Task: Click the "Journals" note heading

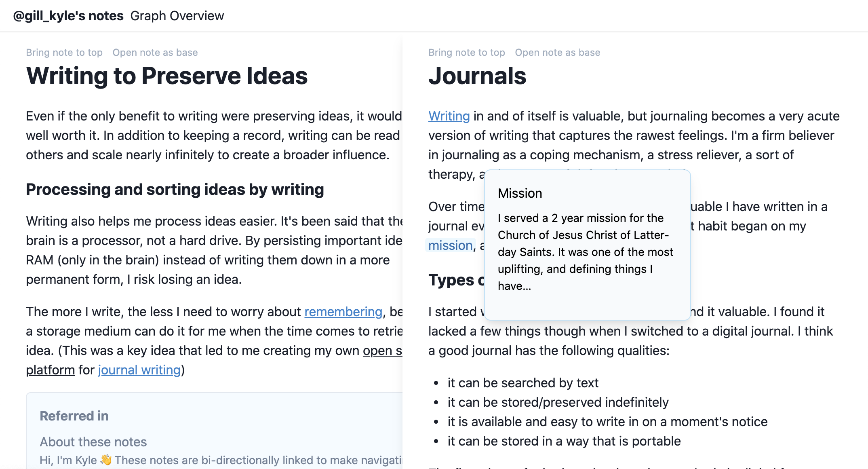Action: [x=477, y=76]
